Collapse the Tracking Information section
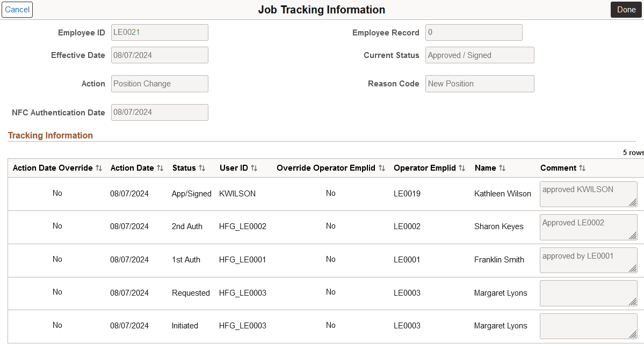644x359 pixels. (50, 135)
